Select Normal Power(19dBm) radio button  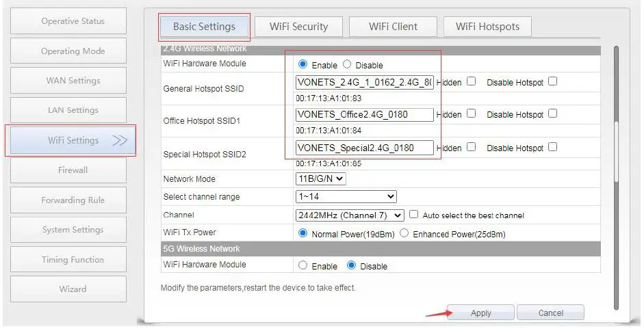(x=302, y=233)
